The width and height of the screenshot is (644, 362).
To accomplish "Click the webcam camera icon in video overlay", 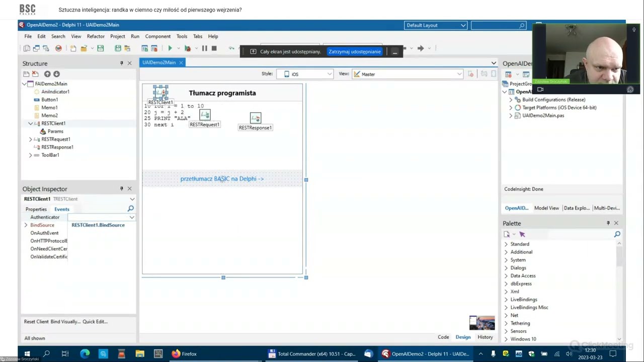I will (540, 89).
